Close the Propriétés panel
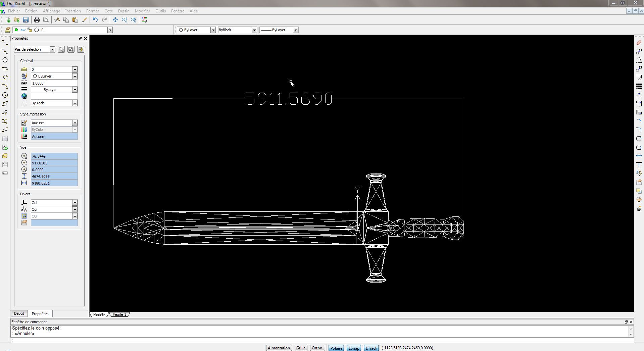 tap(86, 39)
